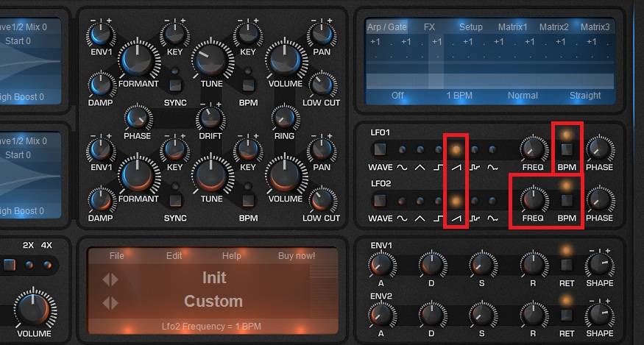The image size is (644, 345).
Task: Click the previous bank arrow beside Custom
Action: click(105, 302)
